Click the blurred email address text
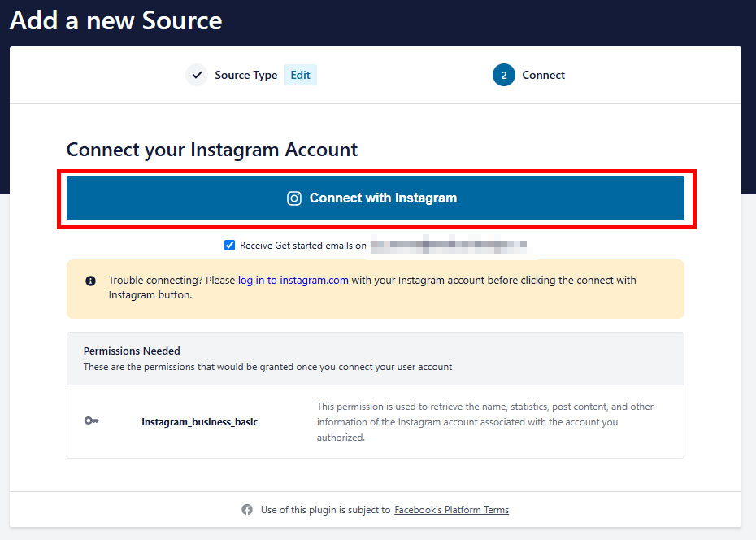Viewport: 756px width, 540px height. pos(449,245)
